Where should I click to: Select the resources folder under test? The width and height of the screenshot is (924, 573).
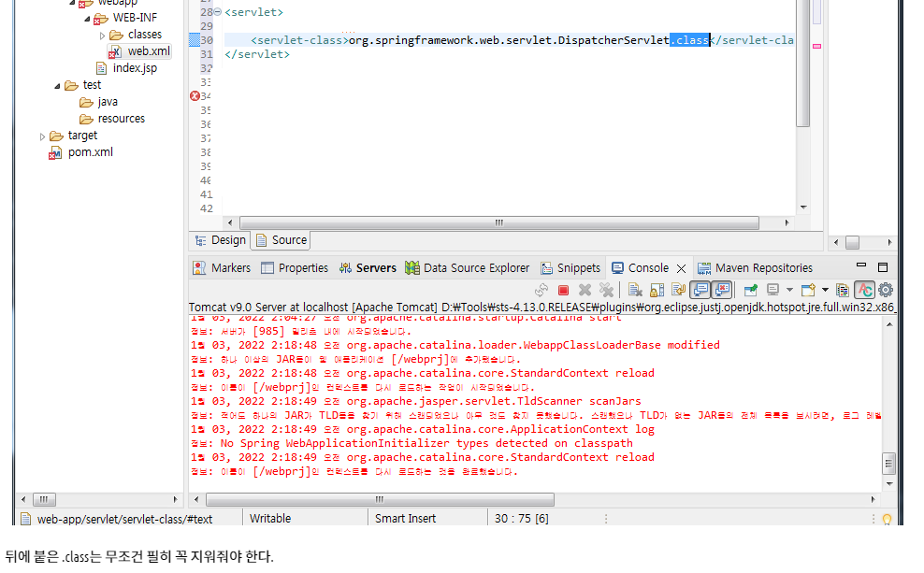pyautogui.click(x=121, y=119)
